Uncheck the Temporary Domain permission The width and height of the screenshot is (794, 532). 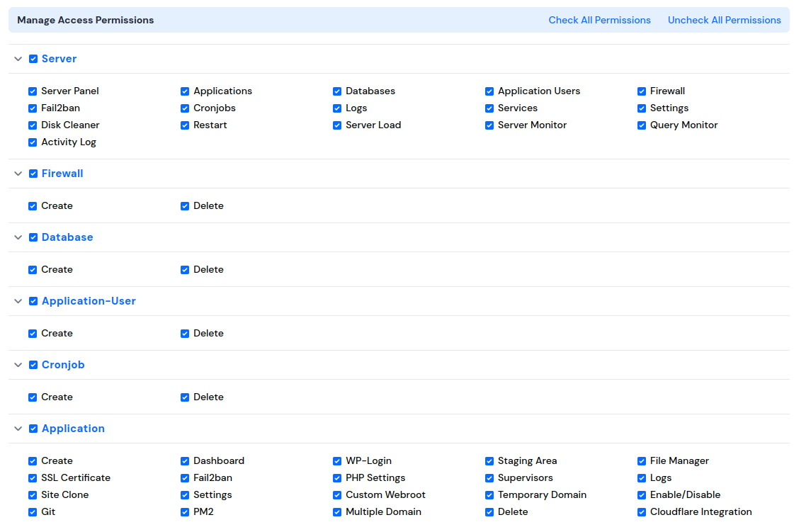[x=489, y=495]
